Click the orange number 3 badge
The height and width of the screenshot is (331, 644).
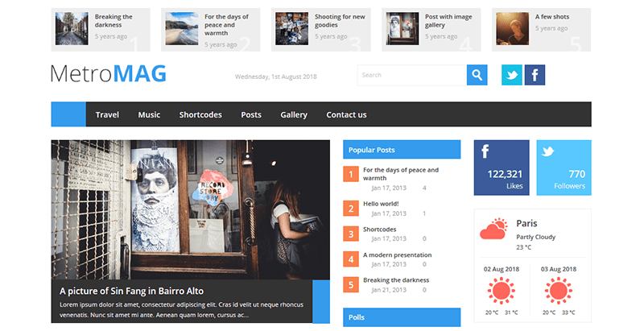pyautogui.click(x=351, y=234)
